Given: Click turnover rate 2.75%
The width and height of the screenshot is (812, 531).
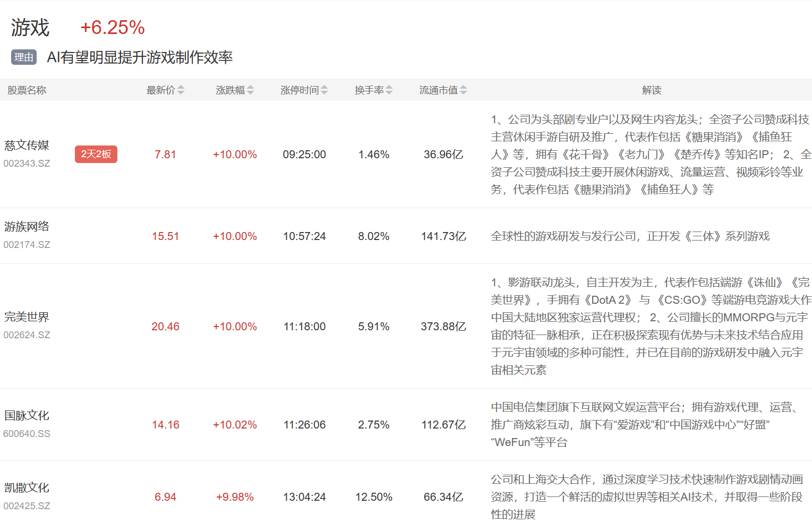Looking at the screenshot, I should tap(374, 425).
